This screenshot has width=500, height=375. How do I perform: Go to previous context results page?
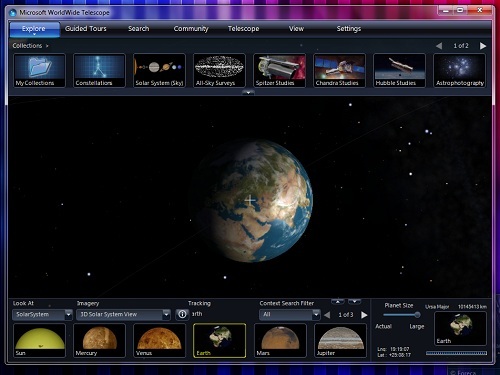327,315
